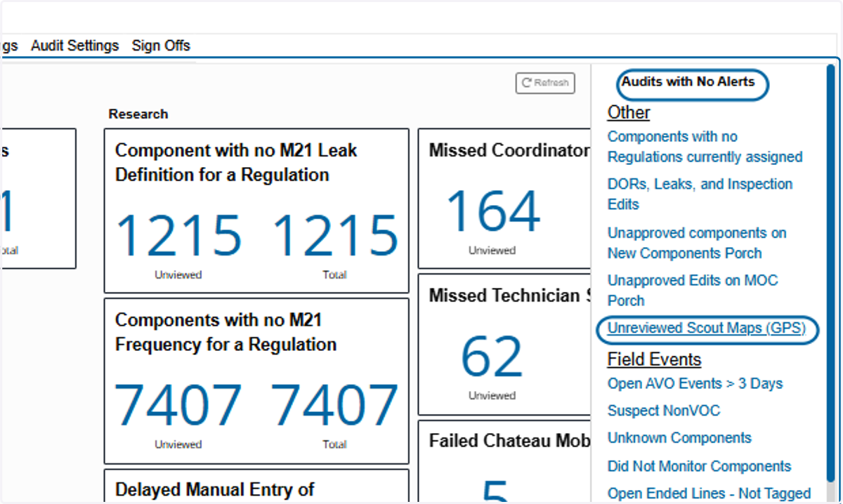Click the 1215 Total count
This screenshot has height=504, width=843.
(334, 235)
